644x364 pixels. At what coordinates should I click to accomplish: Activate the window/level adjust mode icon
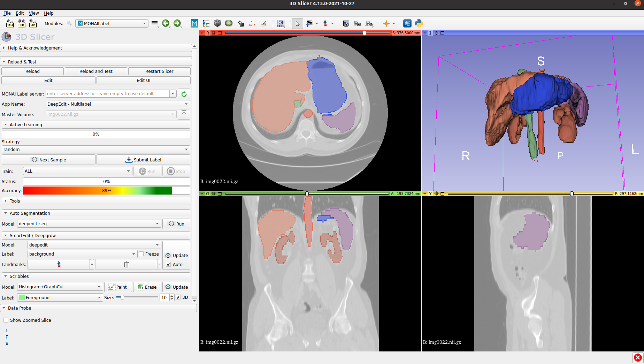point(309,23)
